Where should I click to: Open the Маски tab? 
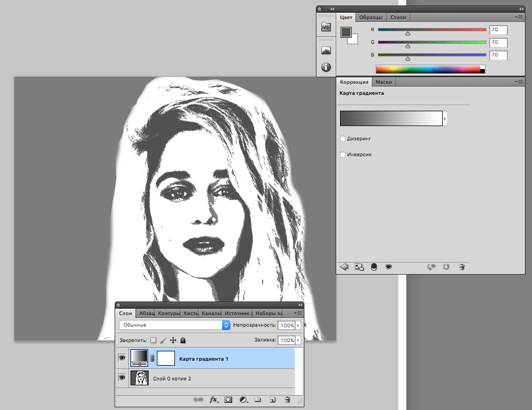pos(383,82)
